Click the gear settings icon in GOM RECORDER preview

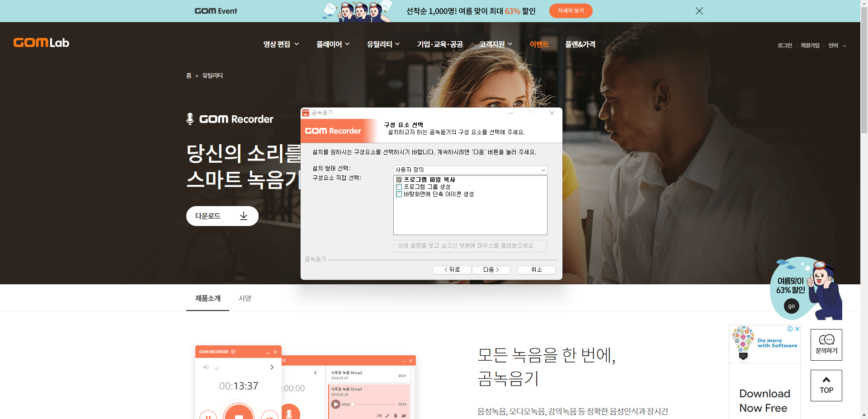point(233,352)
